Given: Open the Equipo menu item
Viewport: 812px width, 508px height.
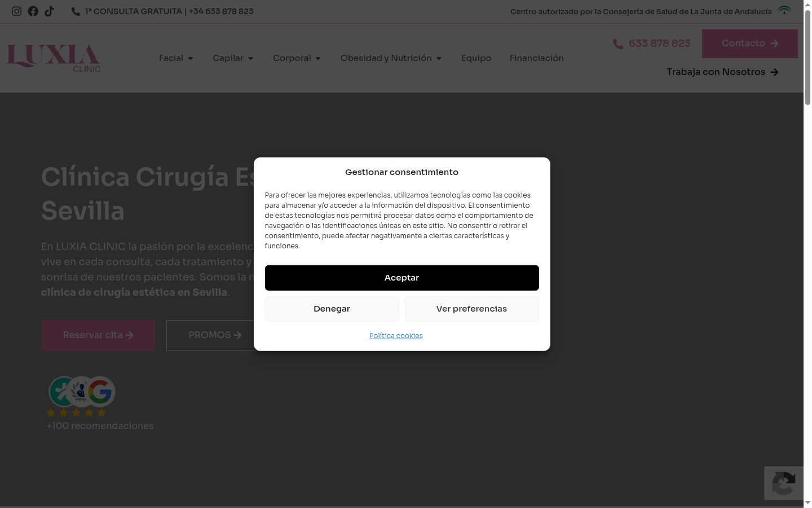Looking at the screenshot, I should click(x=476, y=58).
